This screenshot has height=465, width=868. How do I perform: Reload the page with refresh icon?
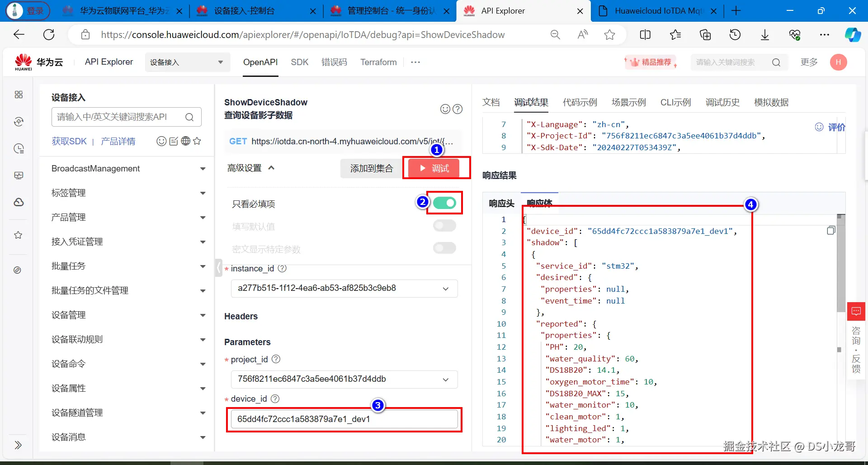(49, 35)
